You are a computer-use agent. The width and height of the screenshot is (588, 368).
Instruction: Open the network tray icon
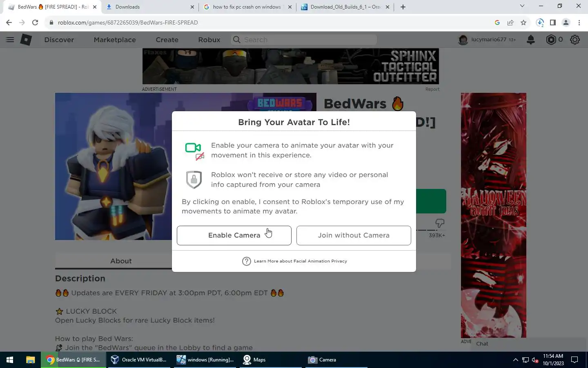point(526,360)
